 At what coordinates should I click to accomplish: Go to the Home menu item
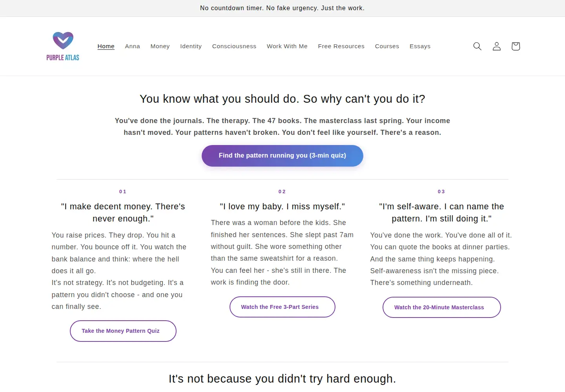click(106, 46)
